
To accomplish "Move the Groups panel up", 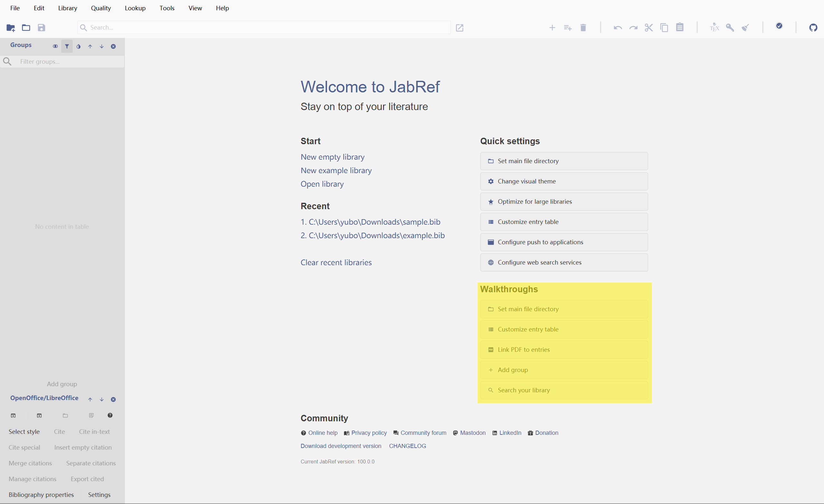I will pyautogui.click(x=90, y=46).
